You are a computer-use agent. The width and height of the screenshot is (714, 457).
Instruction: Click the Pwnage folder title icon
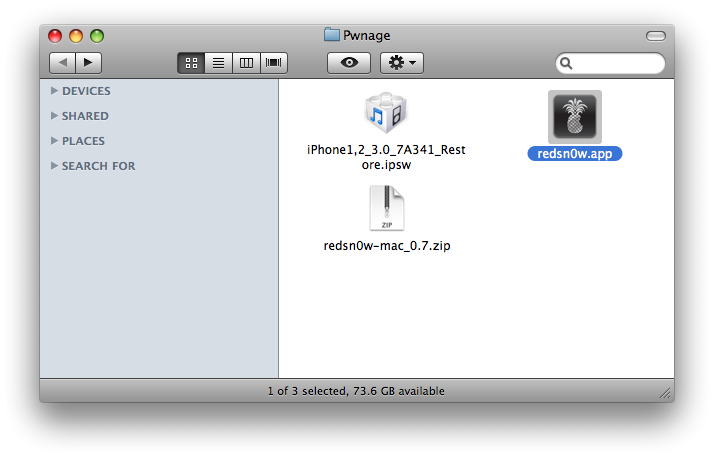tap(332, 35)
